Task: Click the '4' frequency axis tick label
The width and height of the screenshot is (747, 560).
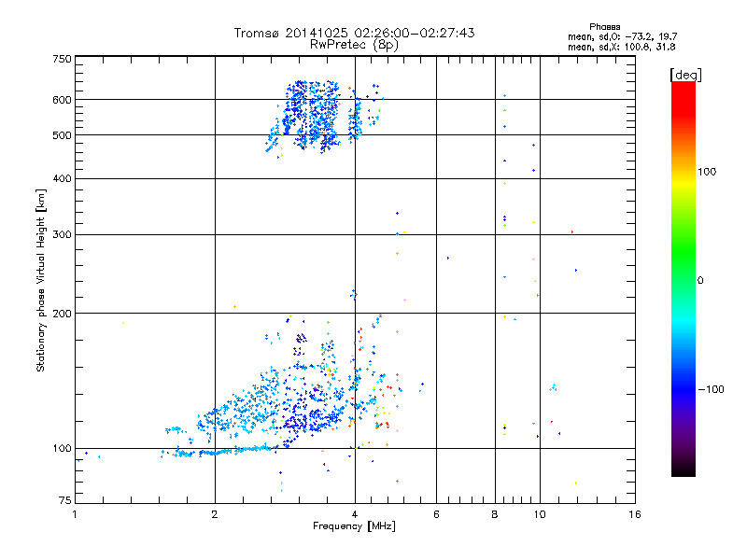Action: pos(355,514)
